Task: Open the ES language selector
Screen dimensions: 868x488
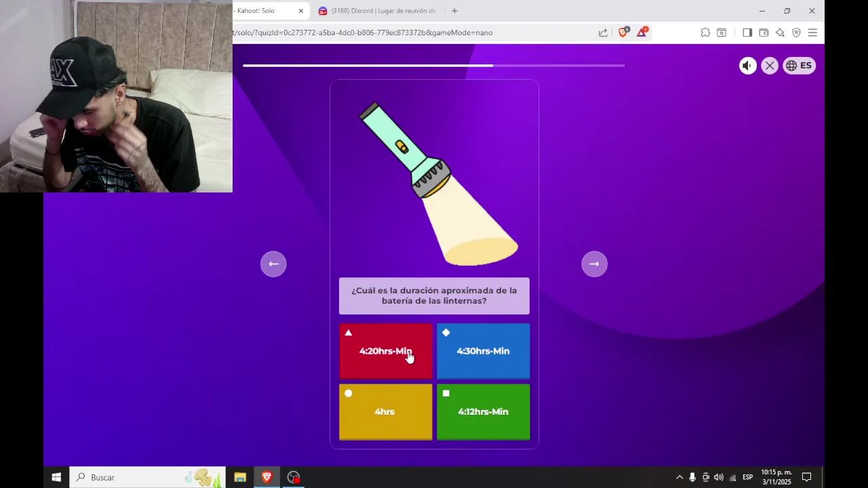Action: (x=799, y=66)
